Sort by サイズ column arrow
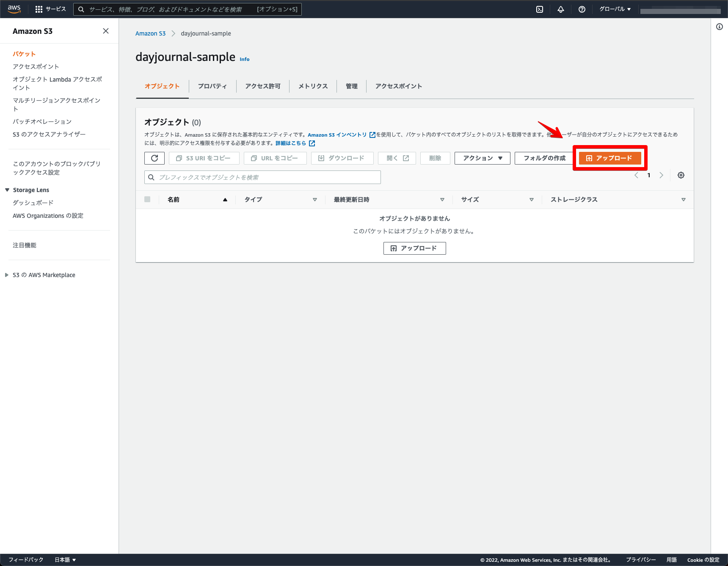 (532, 200)
